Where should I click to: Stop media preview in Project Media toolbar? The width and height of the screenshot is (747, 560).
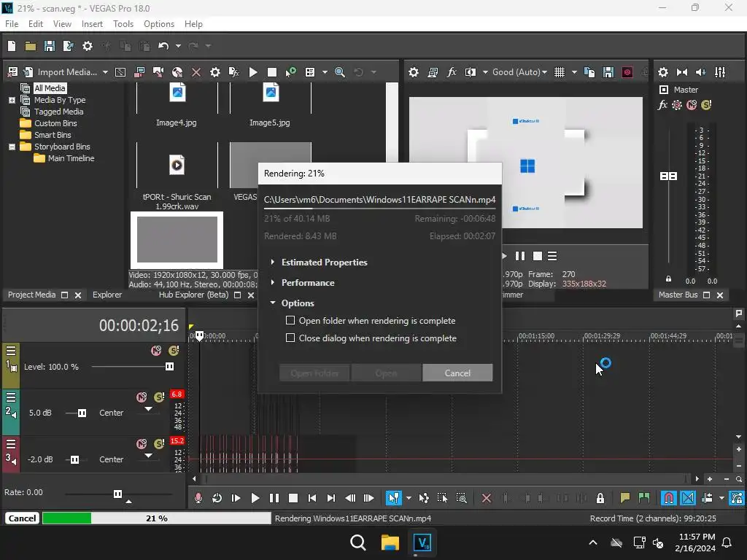(x=272, y=72)
